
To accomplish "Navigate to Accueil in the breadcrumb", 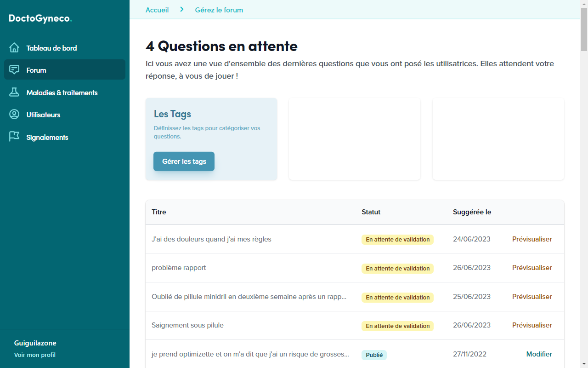I will pyautogui.click(x=157, y=10).
